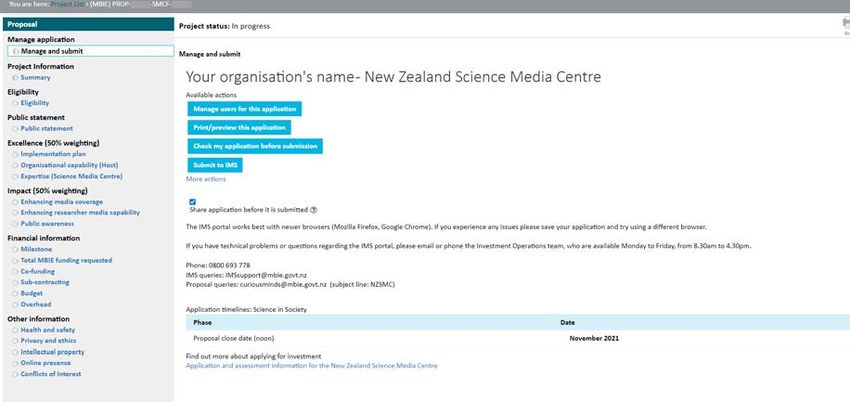Open Enhancing media coverage section
The width and height of the screenshot is (850, 402).
click(62, 202)
